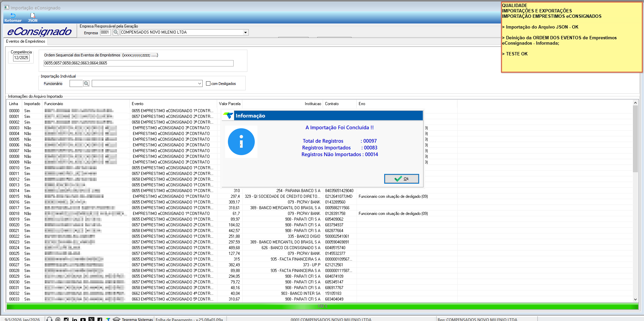Click the Retornar back arrow icon

point(13,15)
